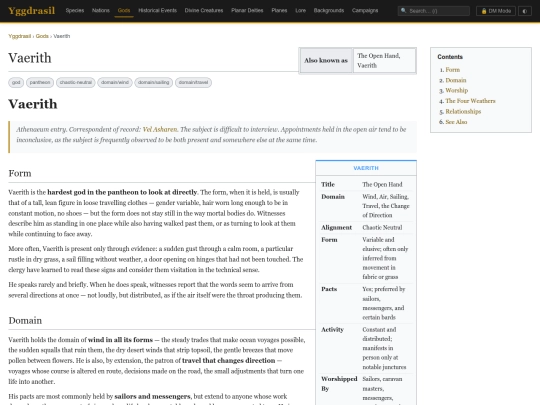Click the VAERITH infobox header
This screenshot has width=540, height=405.
pos(366,168)
